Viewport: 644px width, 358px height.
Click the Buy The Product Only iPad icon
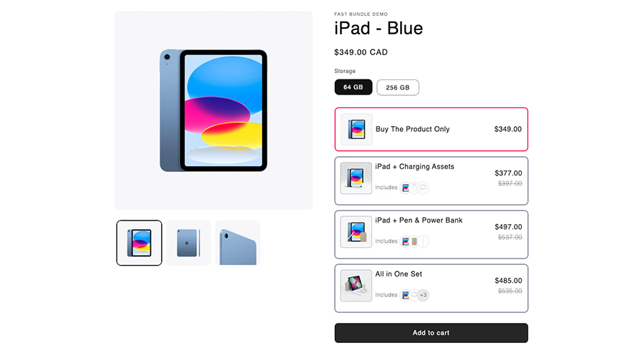[356, 130]
